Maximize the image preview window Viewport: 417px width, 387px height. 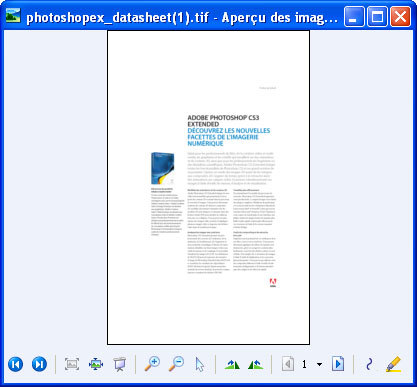pyautogui.click(x=377, y=16)
